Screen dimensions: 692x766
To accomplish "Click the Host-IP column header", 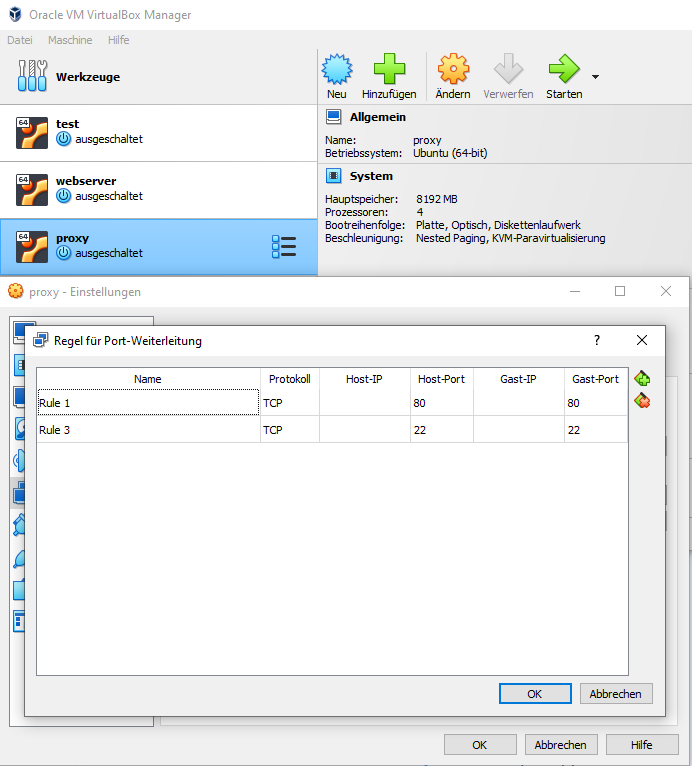I will point(364,379).
